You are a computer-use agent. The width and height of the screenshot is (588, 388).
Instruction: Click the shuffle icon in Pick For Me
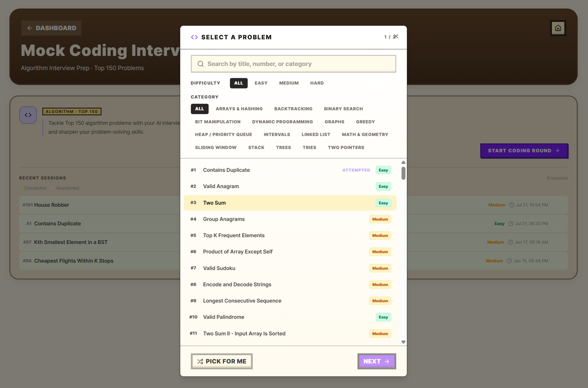pyautogui.click(x=200, y=361)
